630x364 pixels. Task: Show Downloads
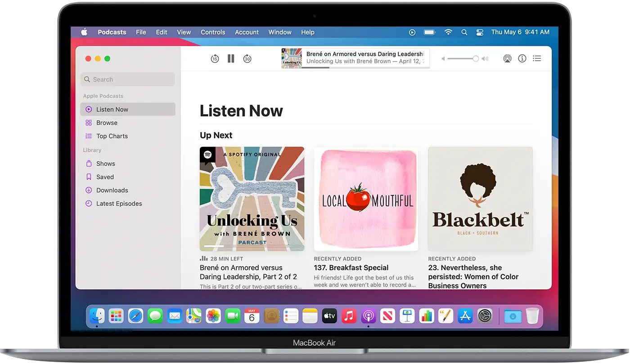[111, 190]
